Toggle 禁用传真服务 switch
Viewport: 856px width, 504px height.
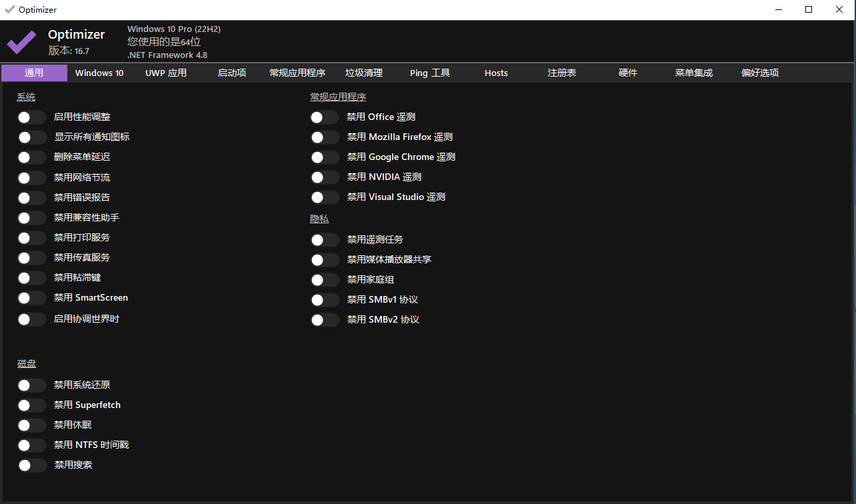click(x=32, y=258)
